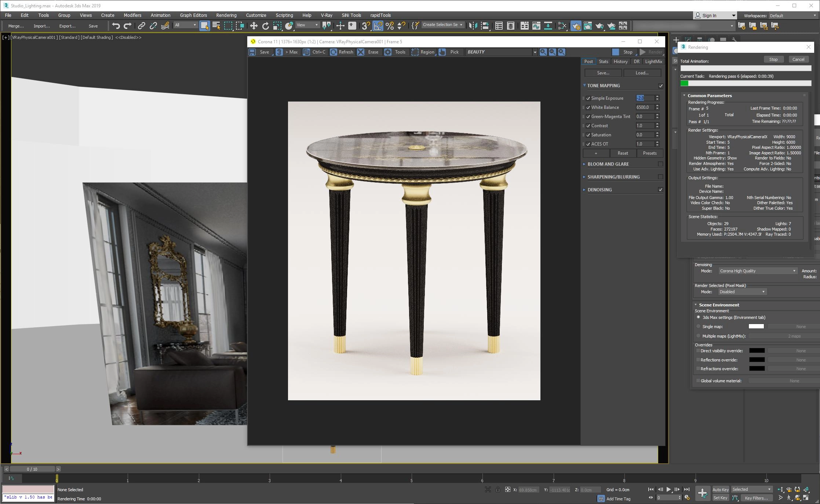Select Single map radio button

698,326
